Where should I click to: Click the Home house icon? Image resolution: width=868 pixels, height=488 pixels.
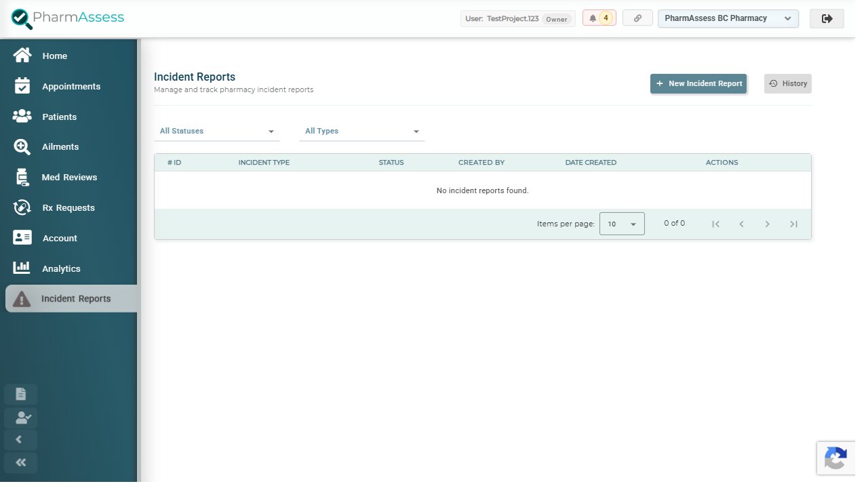[22, 56]
